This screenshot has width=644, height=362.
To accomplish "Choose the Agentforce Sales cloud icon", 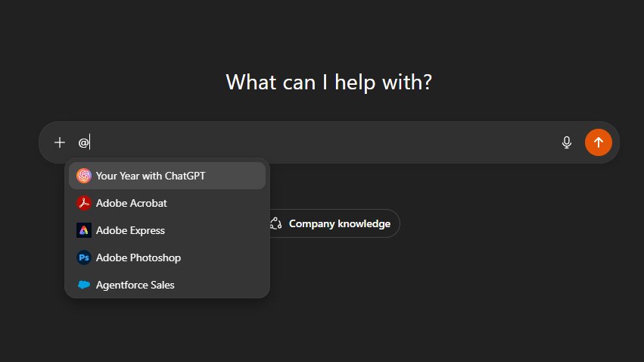I will [84, 285].
